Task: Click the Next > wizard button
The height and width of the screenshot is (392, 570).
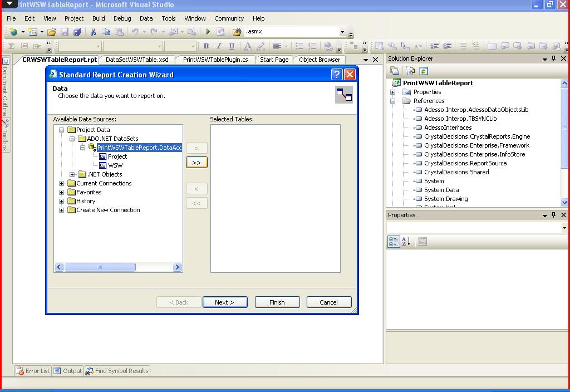Action: click(225, 302)
